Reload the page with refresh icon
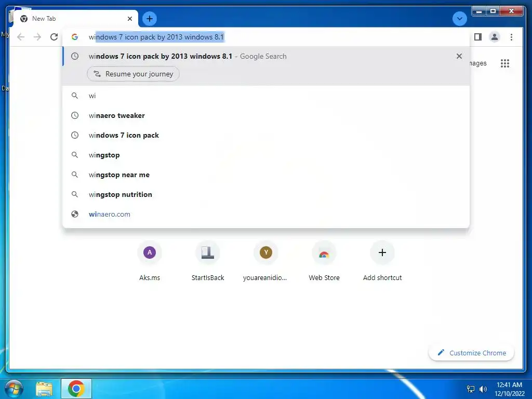Screen dimensions: 532x399 point(54,37)
